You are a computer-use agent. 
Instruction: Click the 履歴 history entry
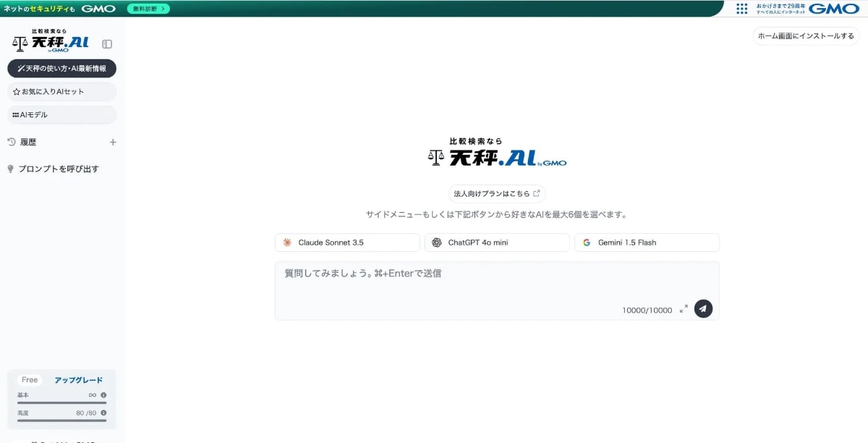(28, 143)
